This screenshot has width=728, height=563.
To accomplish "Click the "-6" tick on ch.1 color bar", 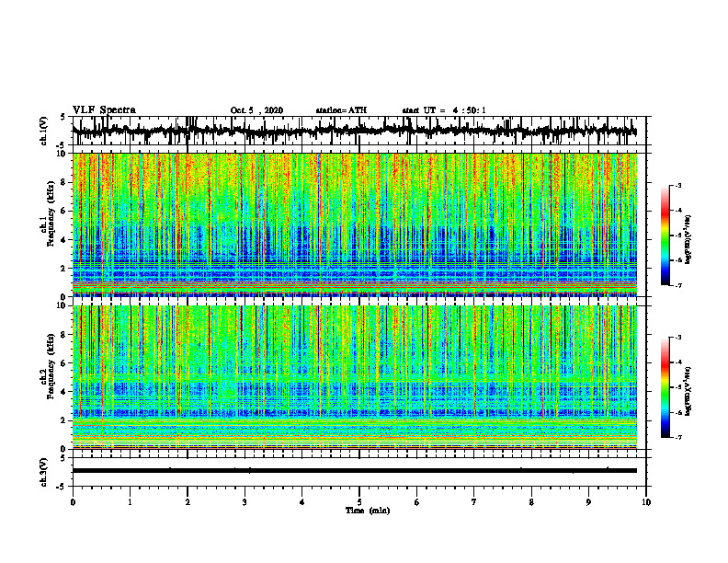I will point(678,260).
